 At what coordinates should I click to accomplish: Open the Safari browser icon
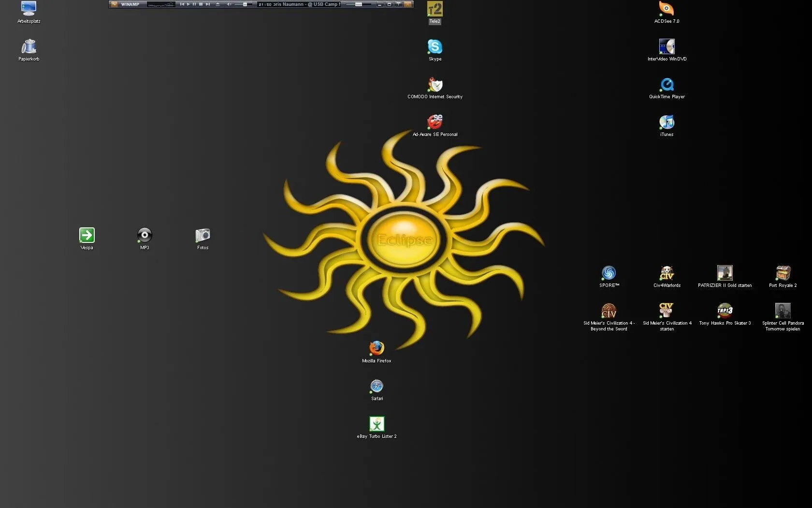click(x=377, y=386)
